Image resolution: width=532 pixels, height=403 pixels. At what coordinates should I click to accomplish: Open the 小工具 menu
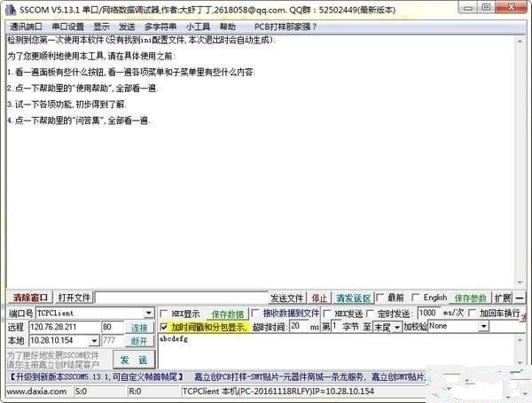point(198,27)
